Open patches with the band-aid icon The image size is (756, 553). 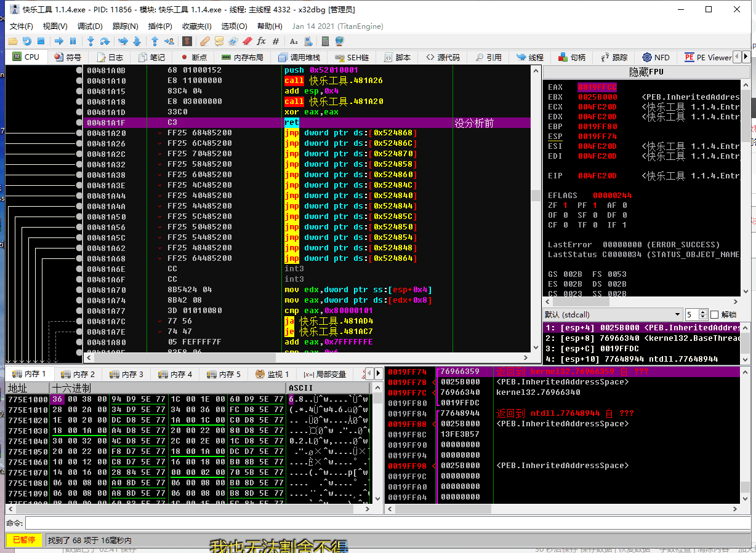pyautogui.click(x=205, y=41)
